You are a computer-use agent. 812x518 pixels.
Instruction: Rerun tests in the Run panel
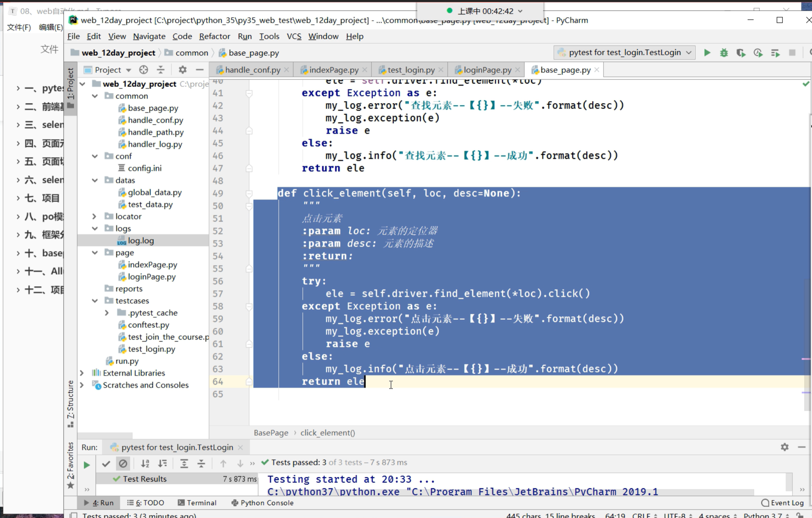coord(87,464)
